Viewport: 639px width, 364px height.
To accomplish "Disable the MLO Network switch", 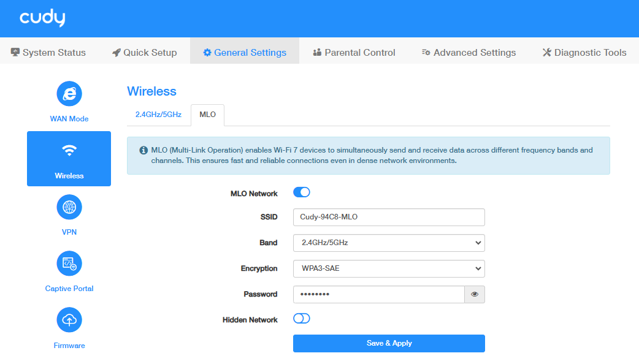I will coord(302,192).
